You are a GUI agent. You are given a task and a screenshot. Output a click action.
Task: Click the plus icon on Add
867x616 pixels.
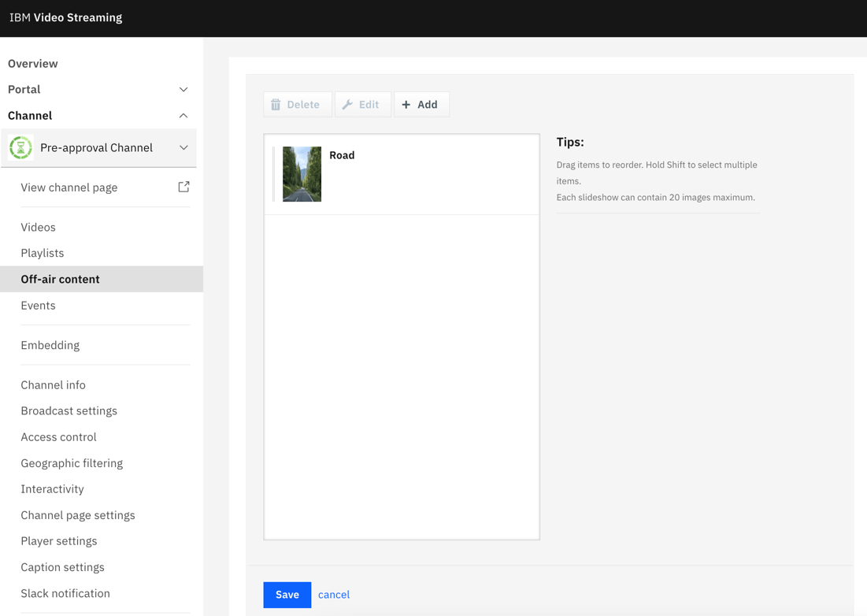[x=406, y=105]
